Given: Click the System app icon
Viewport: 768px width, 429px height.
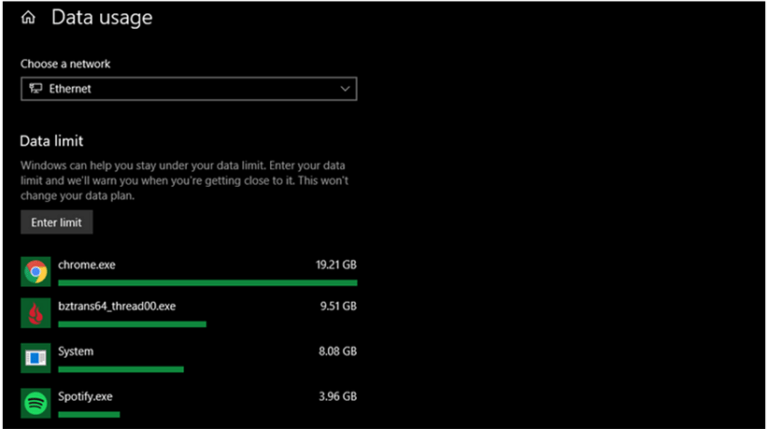Looking at the screenshot, I should pos(37,357).
